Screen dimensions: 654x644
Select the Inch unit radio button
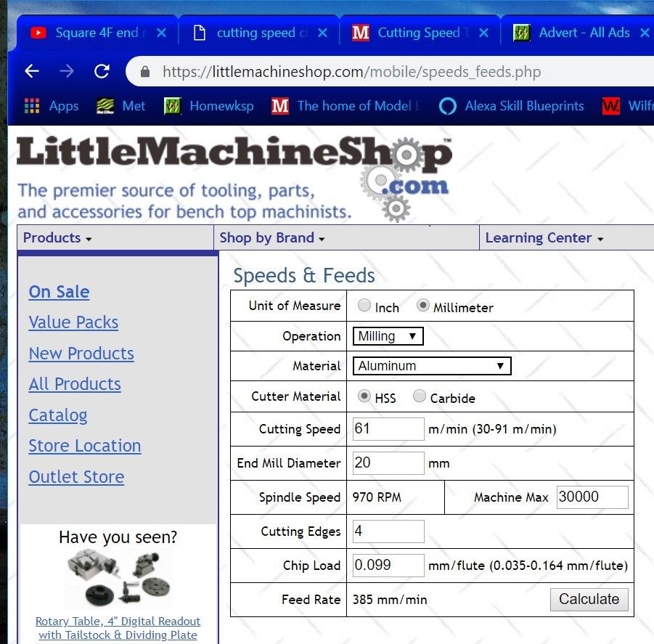tap(364, 306)
